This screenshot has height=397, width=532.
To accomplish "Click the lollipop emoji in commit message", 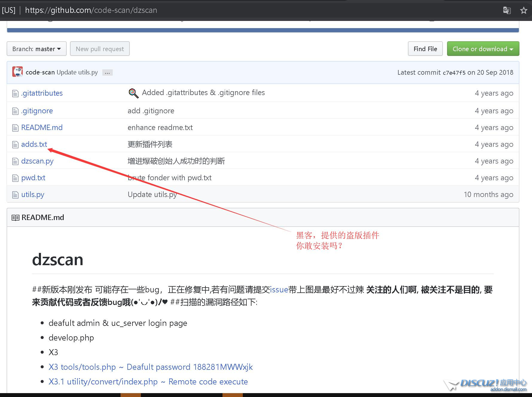I will click(x=133, y=93).
